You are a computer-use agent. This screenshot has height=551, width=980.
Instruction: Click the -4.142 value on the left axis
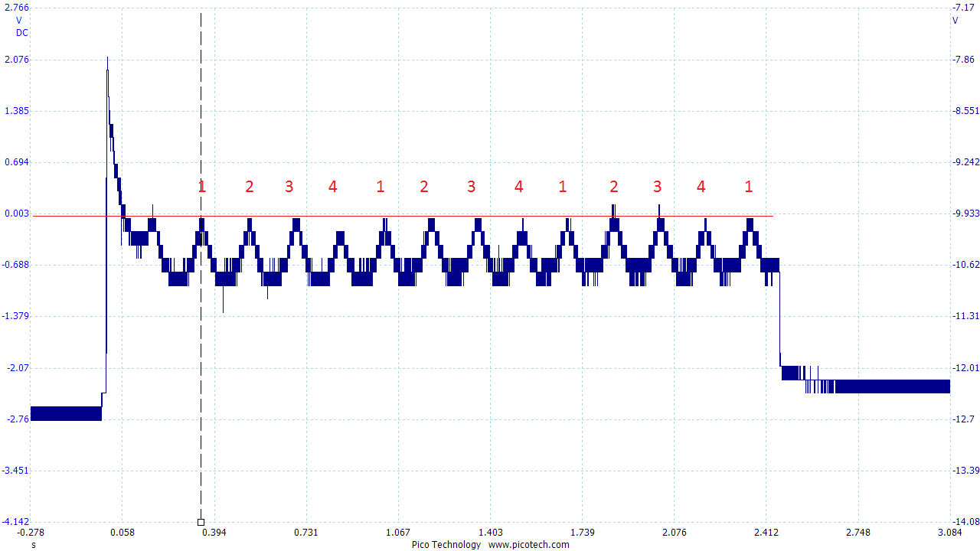coord(16,522)
